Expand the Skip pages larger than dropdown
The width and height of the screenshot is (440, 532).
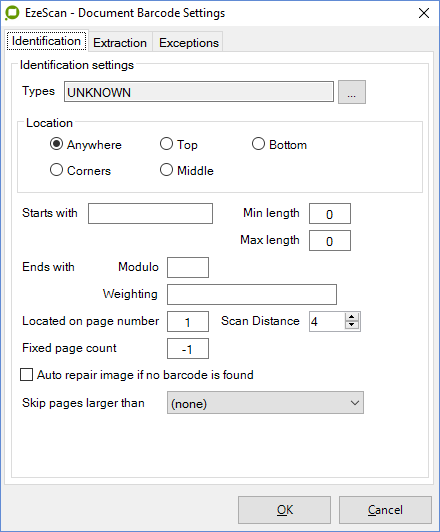[x=265, y=403]
